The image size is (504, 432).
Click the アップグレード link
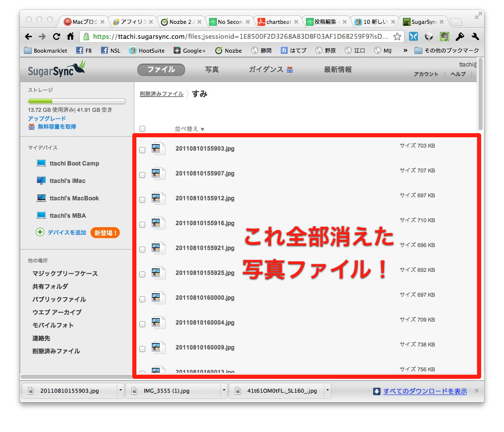click(x=47, y=119)
